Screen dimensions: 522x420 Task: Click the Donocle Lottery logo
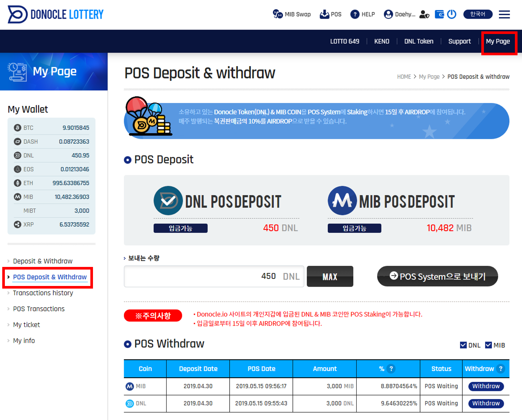[x=56, y=15]
